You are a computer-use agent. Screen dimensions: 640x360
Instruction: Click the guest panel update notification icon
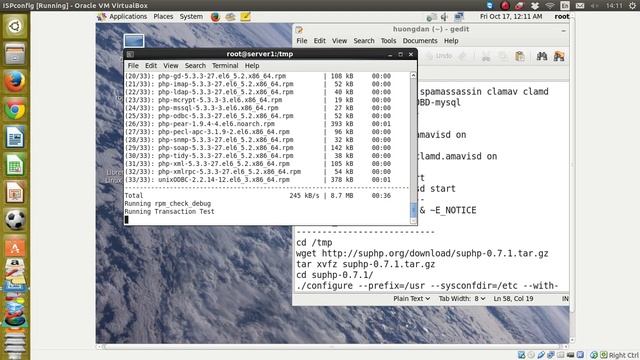[431, 17]
